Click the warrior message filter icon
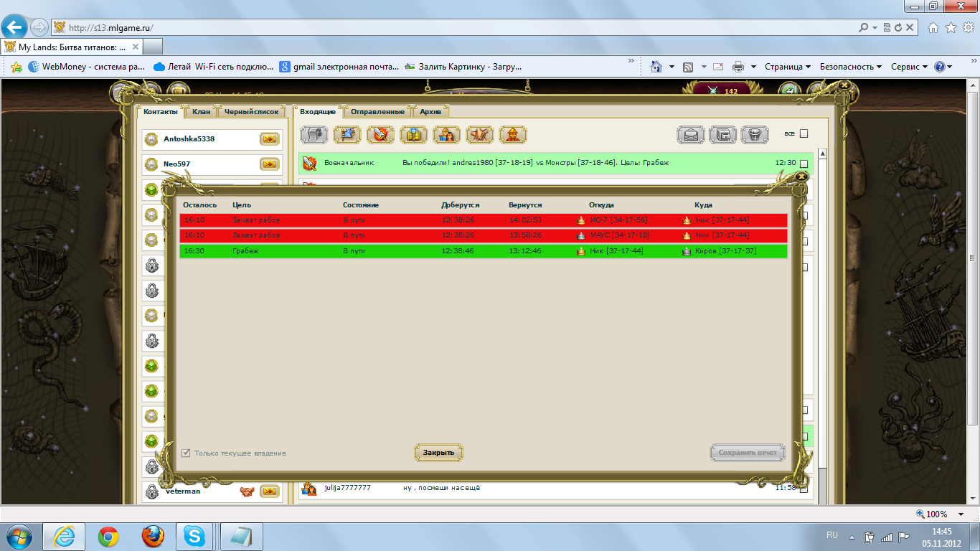The width and height of the screenshot is (980, 551). [x=513, y=134]
